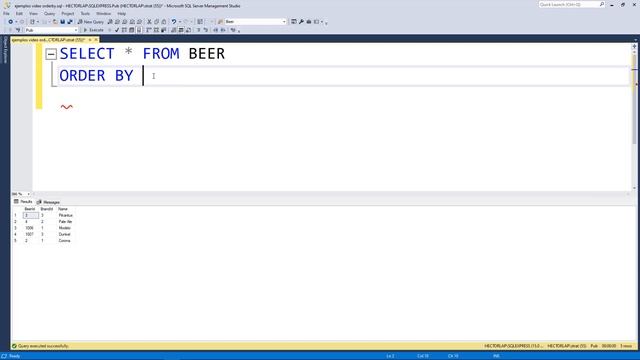Toggle results to grid mode
Screen dimensions: 640x360
181,30
